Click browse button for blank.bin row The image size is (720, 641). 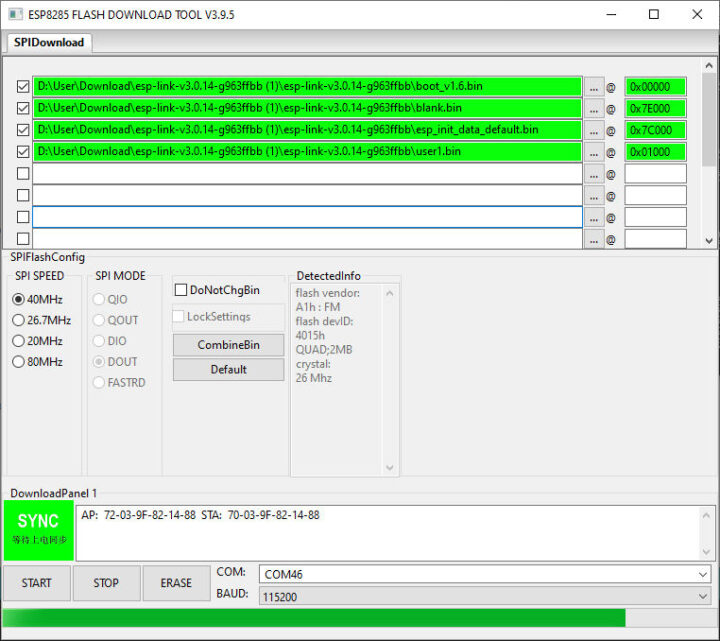click(594, 108)
